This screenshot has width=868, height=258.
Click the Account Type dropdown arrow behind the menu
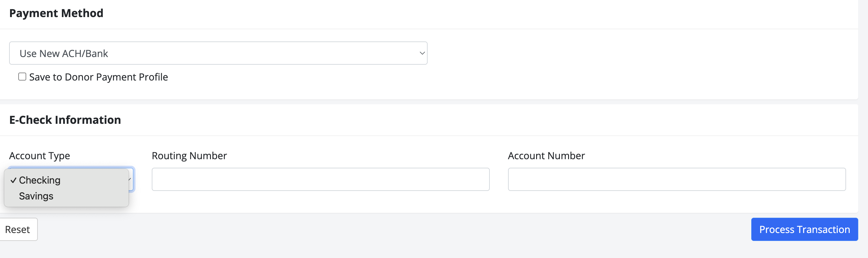(x=130, y=179)
